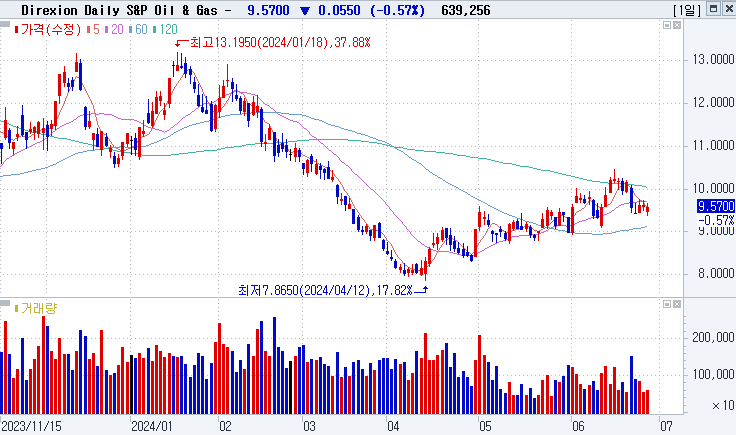Click the 03 month axis label
This screenshot has width=736, height=435.
click(309, 426)
